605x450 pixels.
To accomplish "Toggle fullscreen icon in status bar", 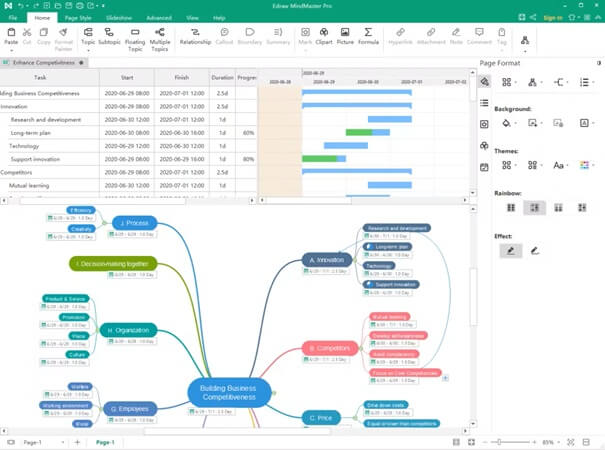I will tap(471, 442).
